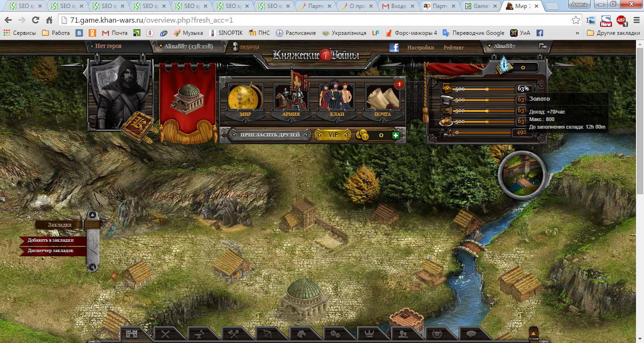644x343 pixels.
Task: Bookmark this page with the star icon
Action: pyautogui.click(x=576, y=21)
